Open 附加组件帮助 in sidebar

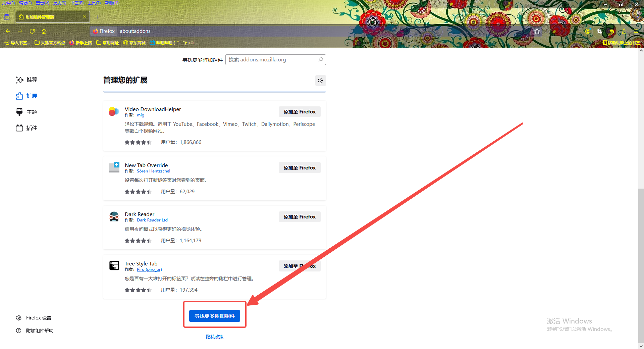pyautogui.click(x=35, y=331)
